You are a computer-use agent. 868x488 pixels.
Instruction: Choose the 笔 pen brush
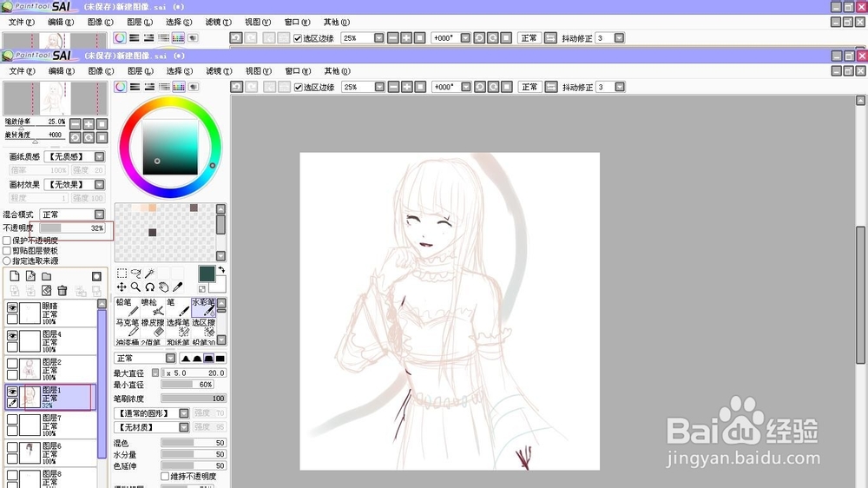tap(177, 307)
